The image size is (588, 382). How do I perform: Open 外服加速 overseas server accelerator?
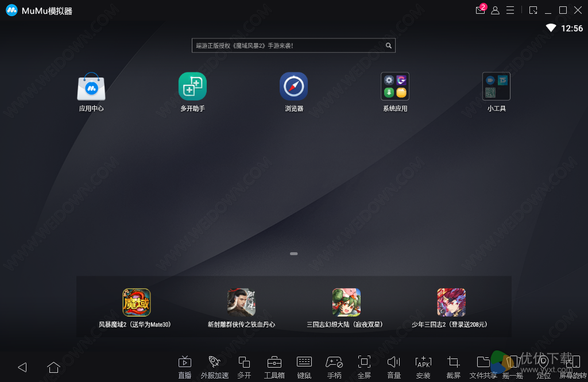(215, 368)
